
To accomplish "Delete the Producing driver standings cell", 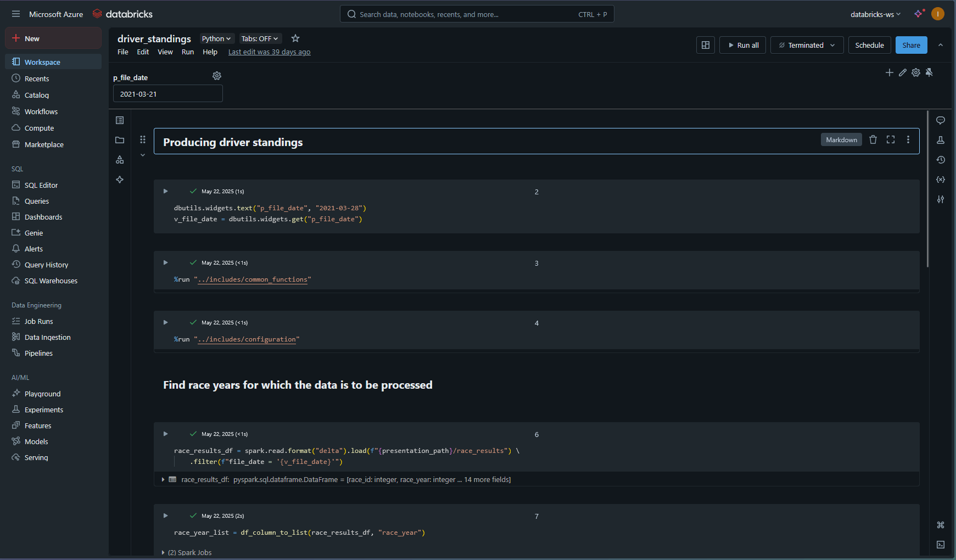I will click(873, 140).
